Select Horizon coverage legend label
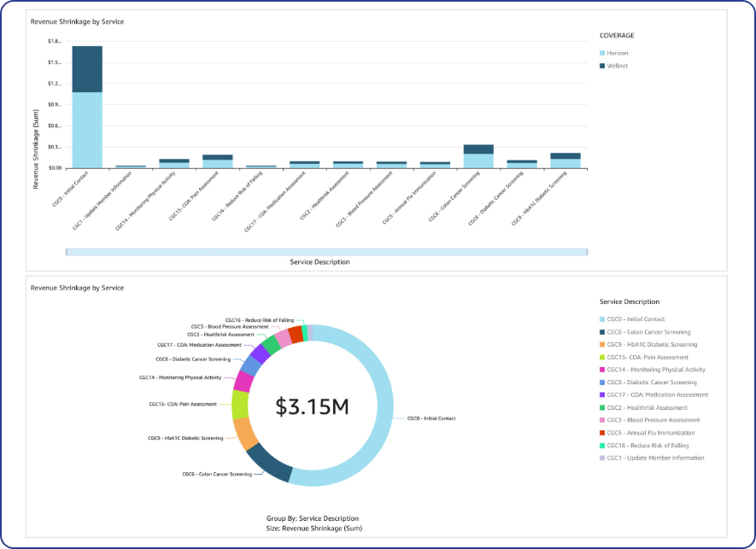Viewport: 756px width, 549px height. coord(617,53)
